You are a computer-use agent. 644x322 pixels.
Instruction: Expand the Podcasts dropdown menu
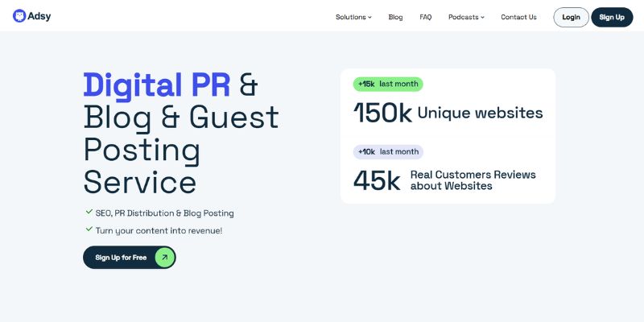pyautogui.click(x=466, y=17)
